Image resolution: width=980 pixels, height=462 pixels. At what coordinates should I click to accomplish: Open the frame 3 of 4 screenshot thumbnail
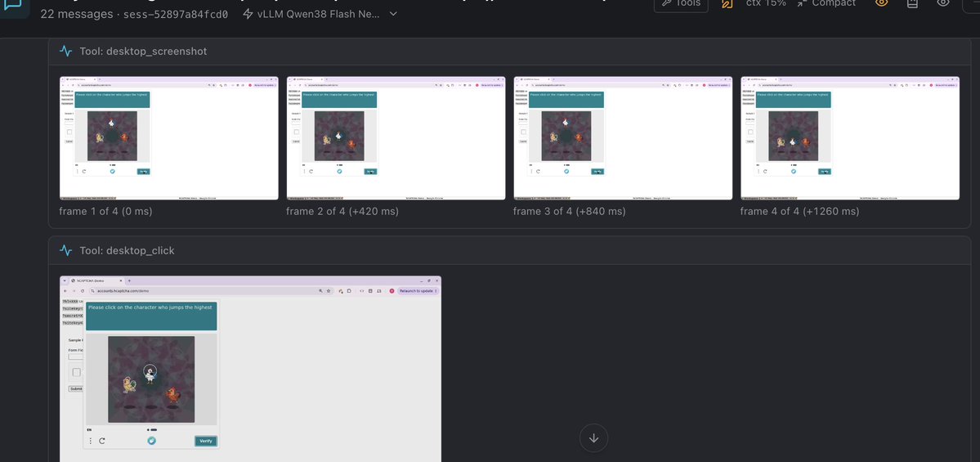[x=623, y=138]
